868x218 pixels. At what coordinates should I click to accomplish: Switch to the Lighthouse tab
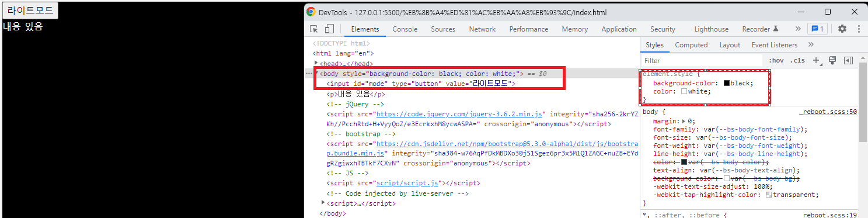[712, 29]
